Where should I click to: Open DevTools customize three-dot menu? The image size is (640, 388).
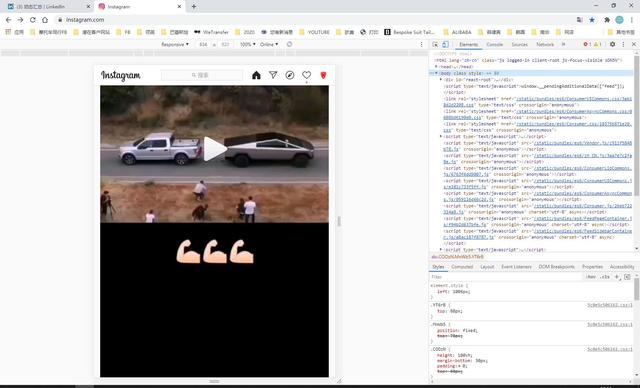623,44
